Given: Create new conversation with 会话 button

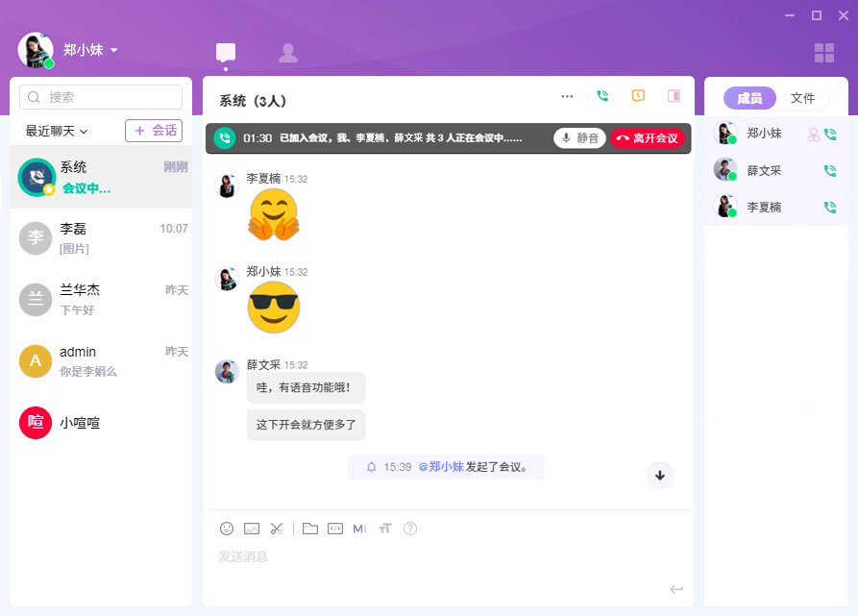Looking at the screenshot, I should click(x=154, y=131).
